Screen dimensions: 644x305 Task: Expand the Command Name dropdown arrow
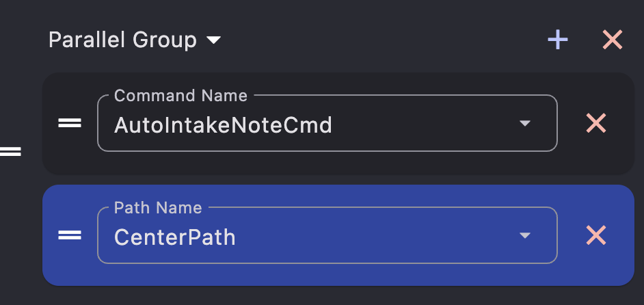click(x=524, y=124)
